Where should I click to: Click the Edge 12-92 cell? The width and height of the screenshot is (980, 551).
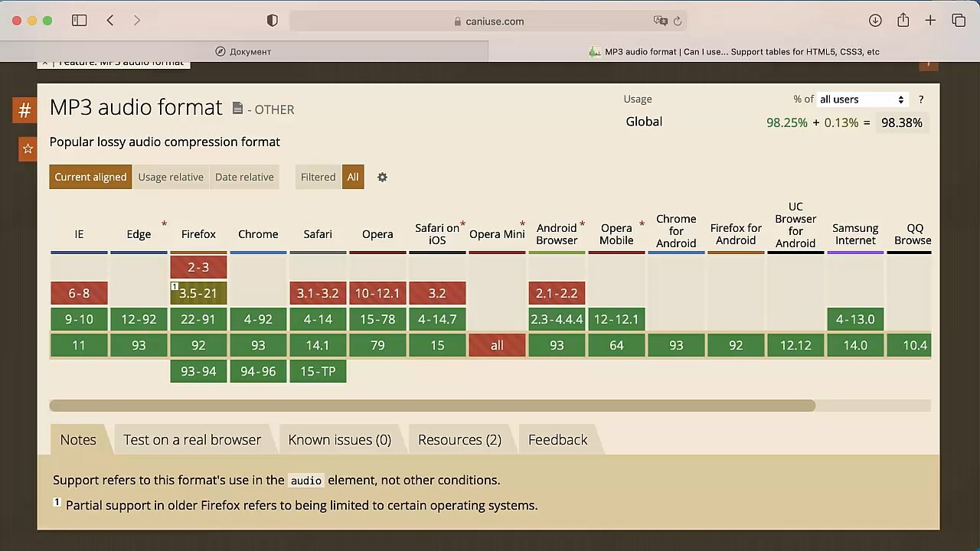pos(139,319)
